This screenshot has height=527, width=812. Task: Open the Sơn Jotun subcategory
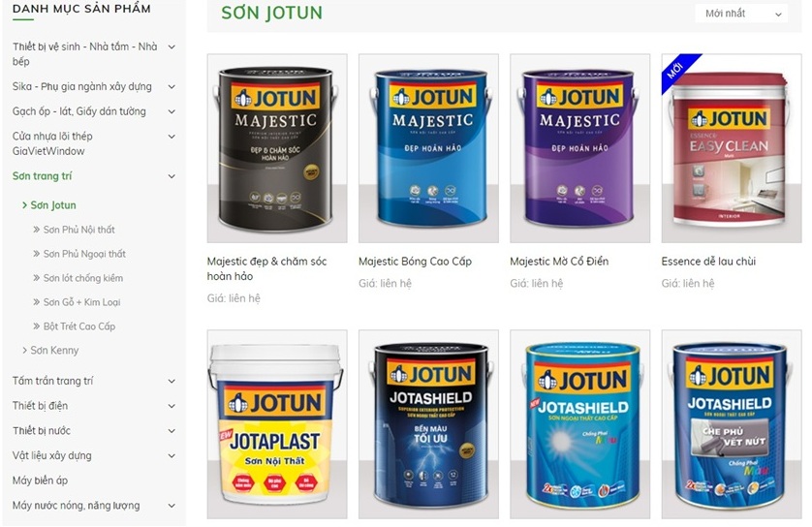coord(53,205)
